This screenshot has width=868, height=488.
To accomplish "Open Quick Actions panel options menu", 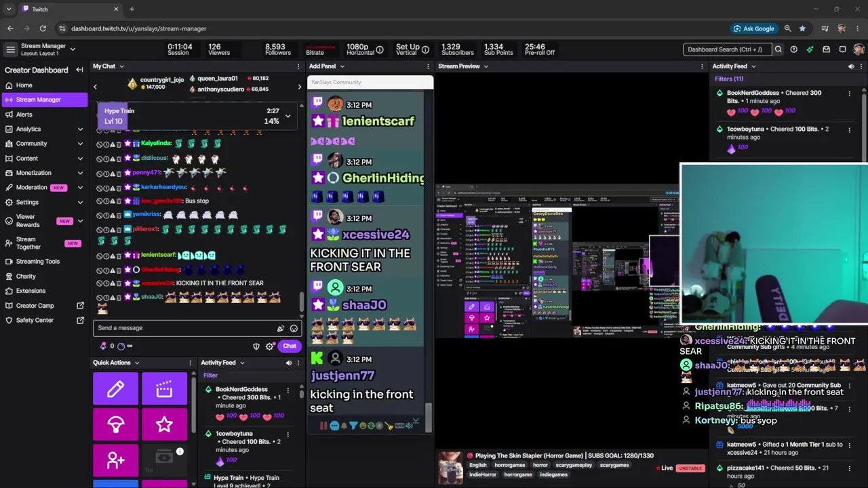I will [x=189, y=363].
